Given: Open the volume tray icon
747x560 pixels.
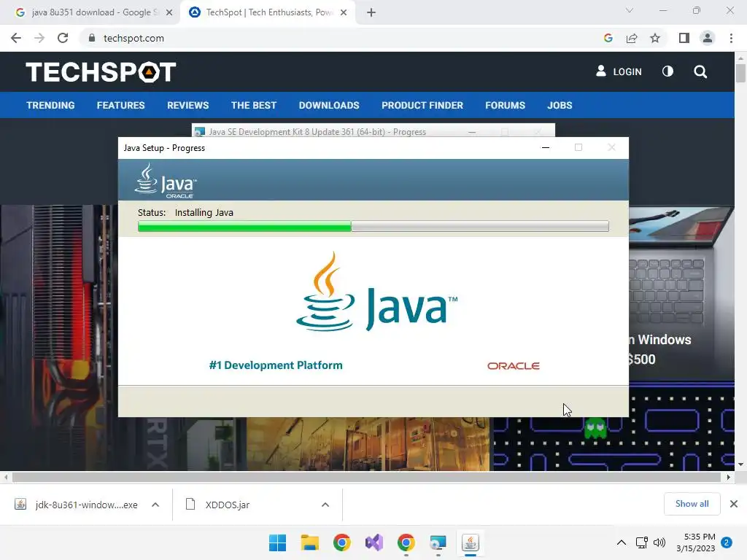Looking at the screenshot, I should (659, 542).
